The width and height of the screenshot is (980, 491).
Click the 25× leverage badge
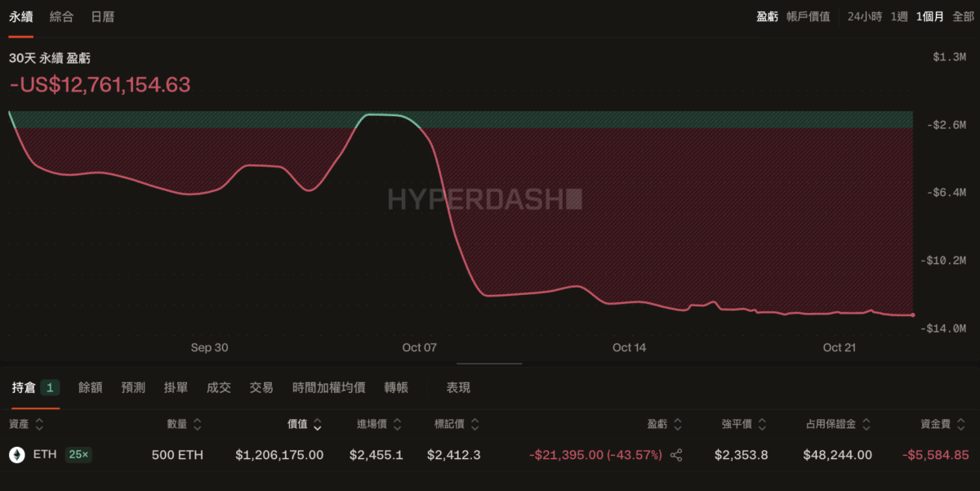78,455
